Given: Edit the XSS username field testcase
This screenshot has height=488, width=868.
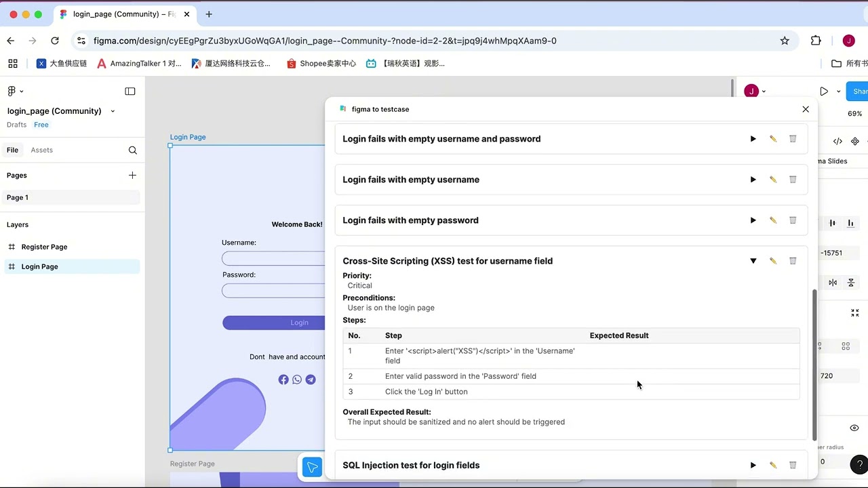Looking at the screenshot, I should (773, 261).
